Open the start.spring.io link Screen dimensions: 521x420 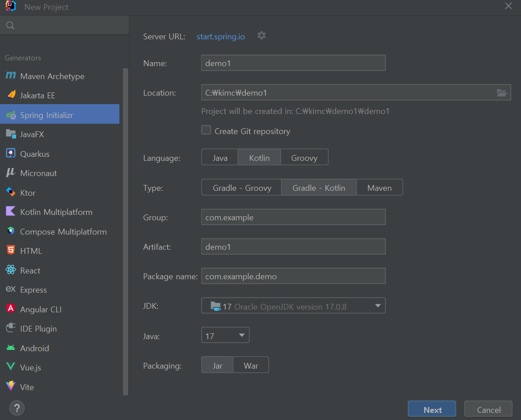(x=220, y=37)
